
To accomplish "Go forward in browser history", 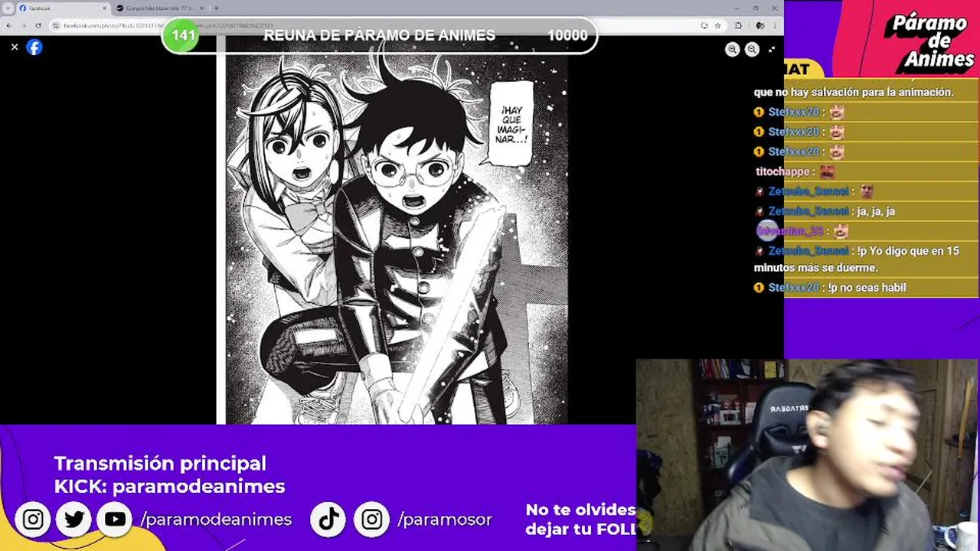I will [24, 25].
